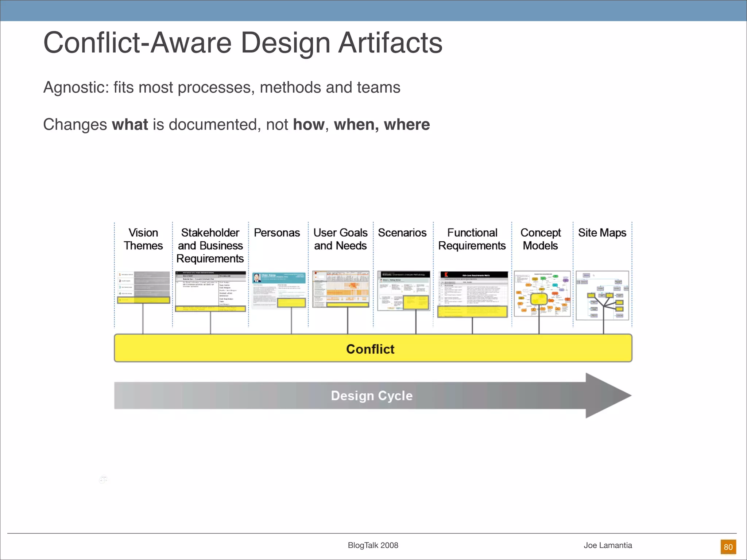Click the Vision Themes column label
747x560 pixels.
click(143, 239)
